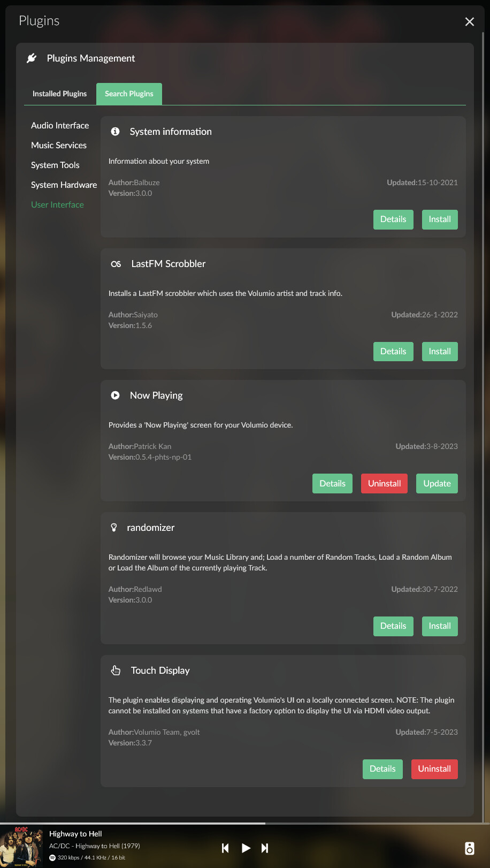Open the Audio Interface category
Viewport: 490px width, 868px height.
60,125
